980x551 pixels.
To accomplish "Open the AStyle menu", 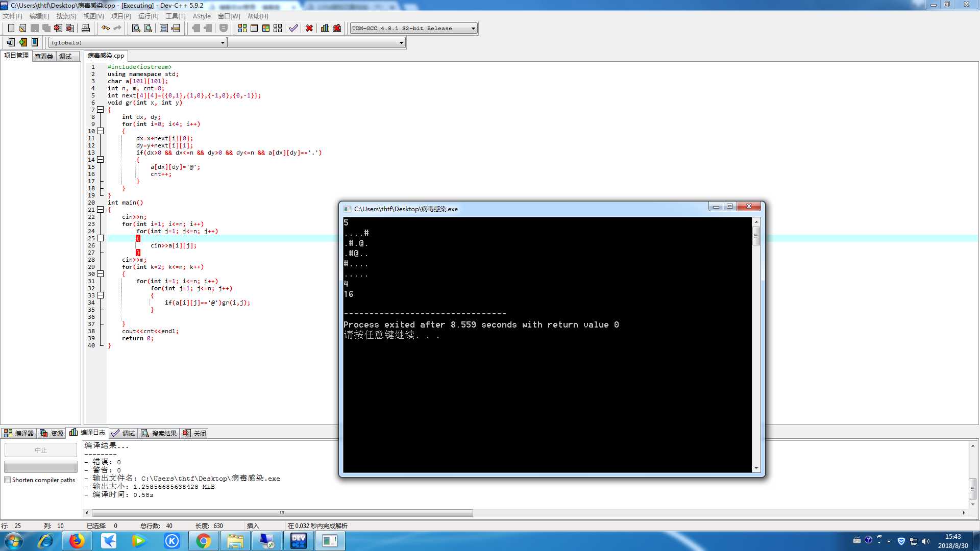I will coord(202,16).
